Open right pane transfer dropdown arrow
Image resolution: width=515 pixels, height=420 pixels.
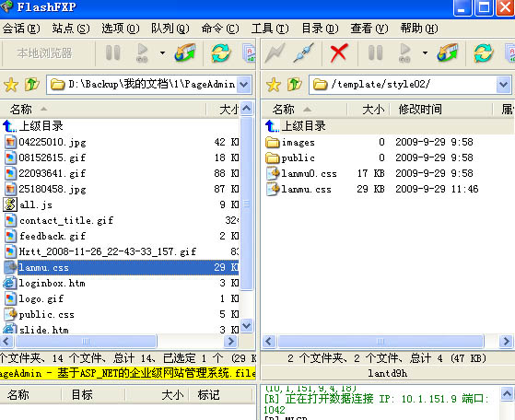425,52
